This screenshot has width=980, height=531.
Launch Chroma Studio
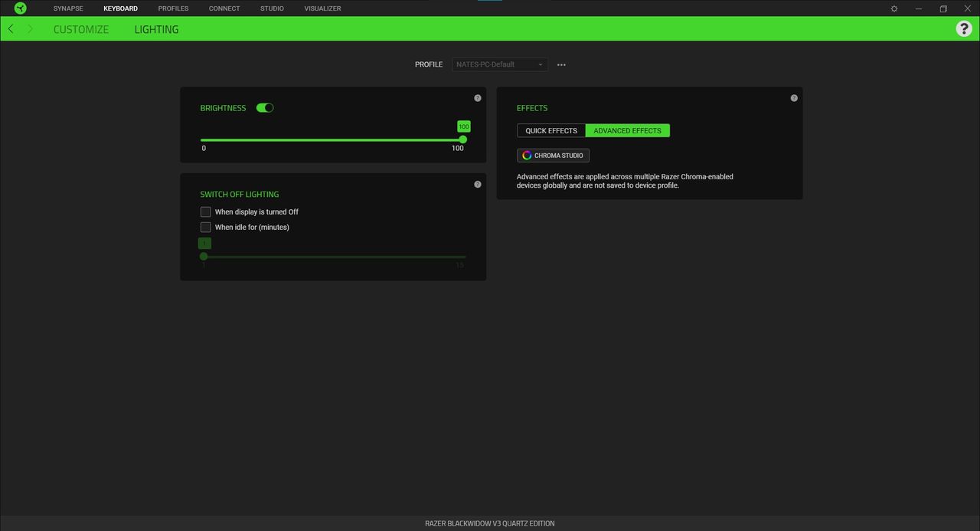pyautogui.click(x=553, y=156)
